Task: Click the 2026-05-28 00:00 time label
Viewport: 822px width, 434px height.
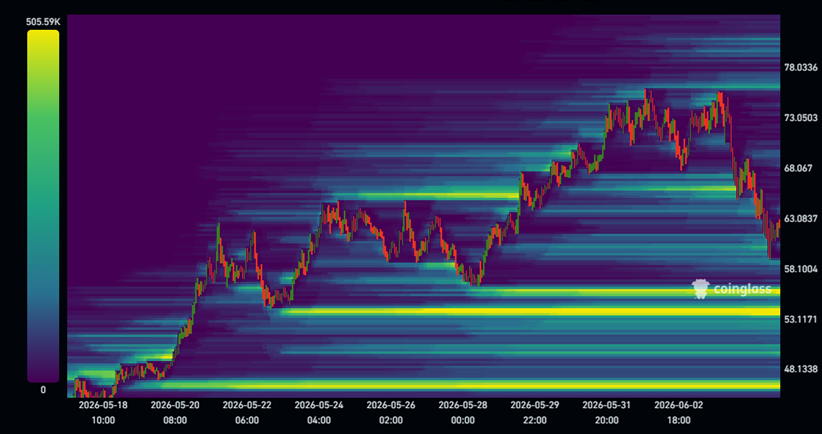Action: (x=463, y=413)
